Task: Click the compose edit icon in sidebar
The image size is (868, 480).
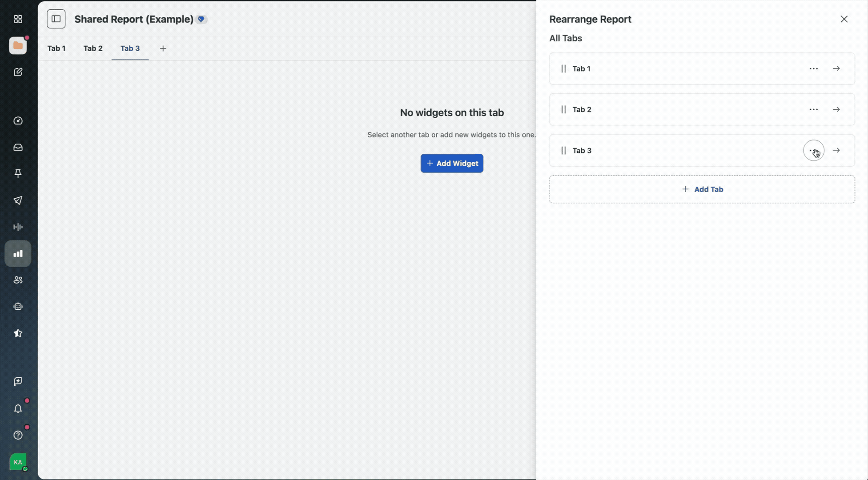Action: click(18, 72)
